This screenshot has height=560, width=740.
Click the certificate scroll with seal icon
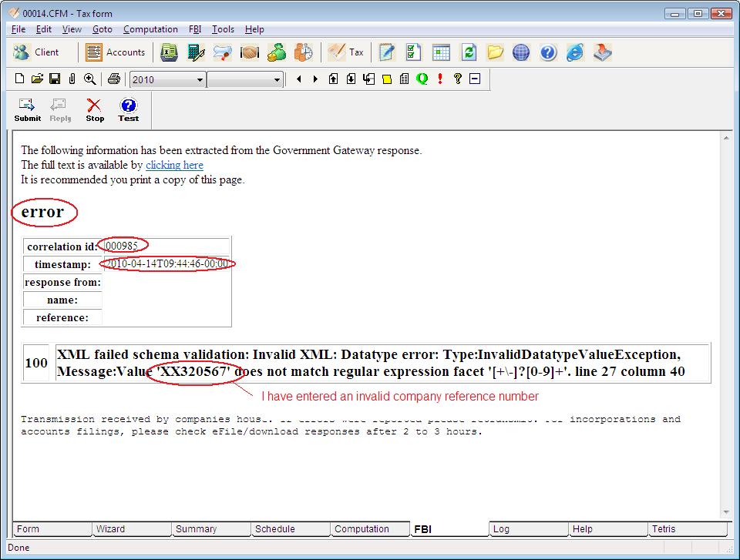(222, 52)
